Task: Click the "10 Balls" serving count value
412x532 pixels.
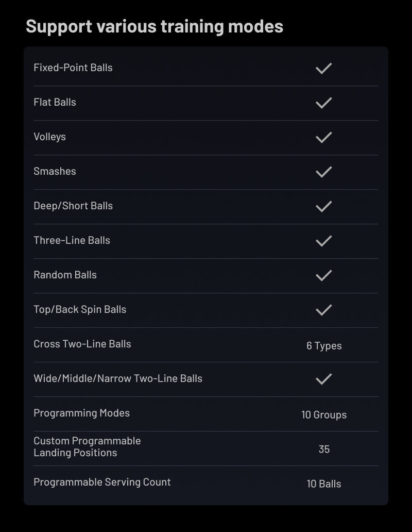Action: tap(324, 484)
